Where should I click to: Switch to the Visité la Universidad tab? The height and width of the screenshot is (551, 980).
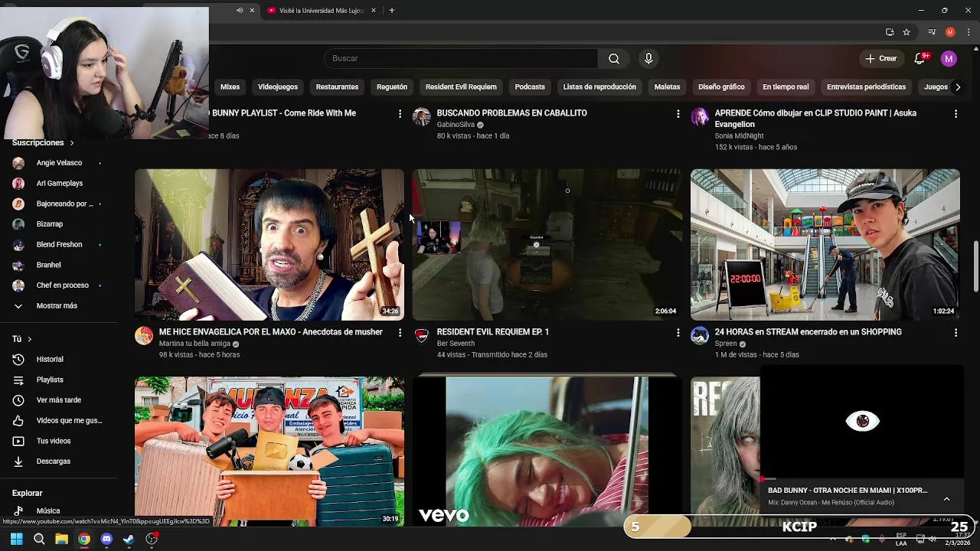320,11
